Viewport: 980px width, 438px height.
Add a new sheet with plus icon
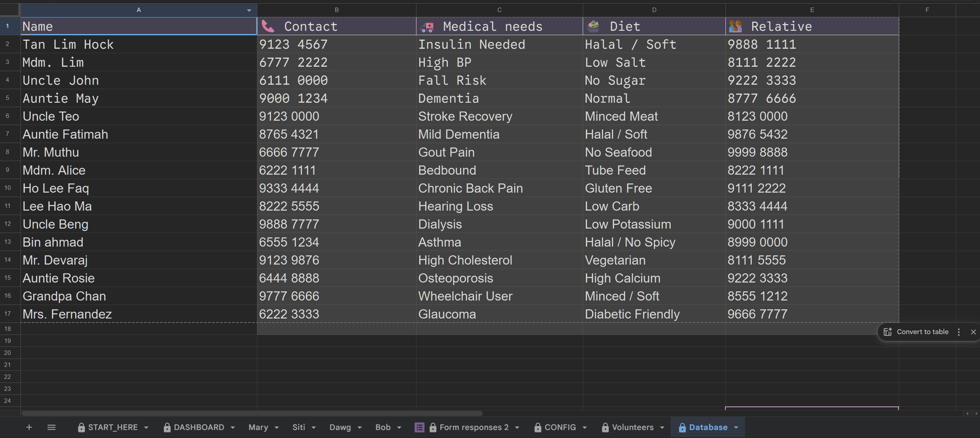coord(29,427)
